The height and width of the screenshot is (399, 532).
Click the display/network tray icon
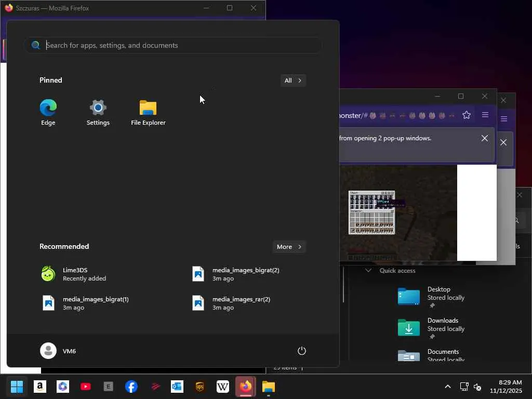coord(464,387)
